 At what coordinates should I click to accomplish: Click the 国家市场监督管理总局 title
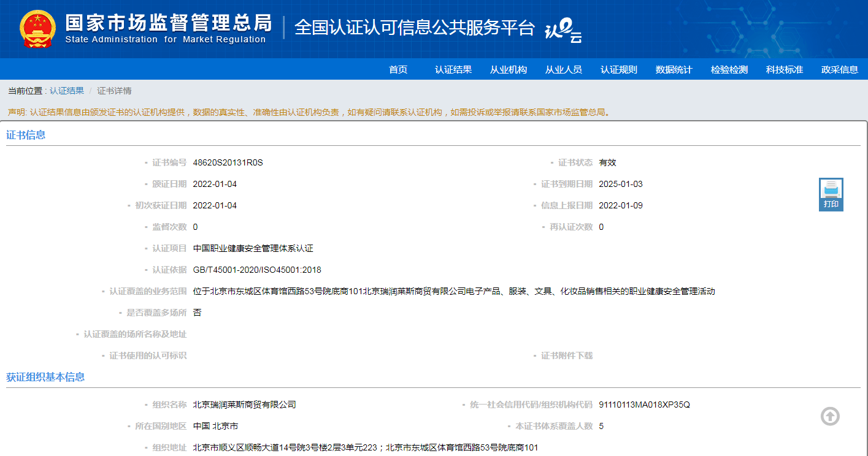coord(169,23)
